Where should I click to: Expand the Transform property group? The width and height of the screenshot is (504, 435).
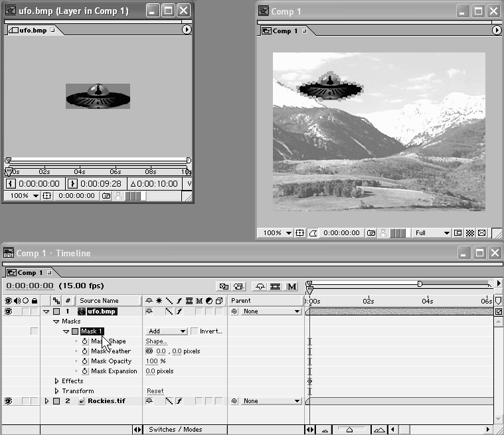[x=57, y=391]
